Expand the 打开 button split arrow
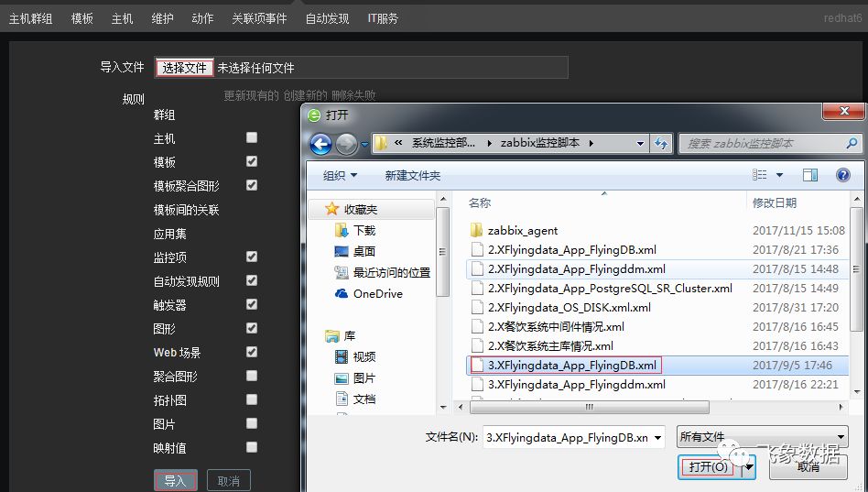868x492 pixels. pos(748,467)
